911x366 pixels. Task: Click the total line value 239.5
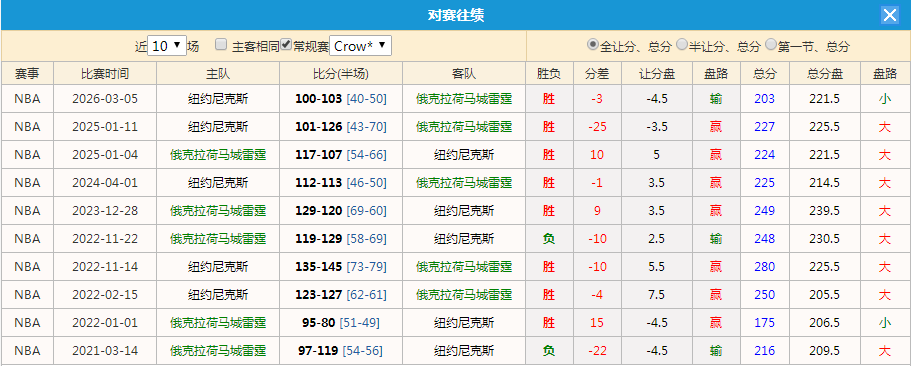click(825, 210)
